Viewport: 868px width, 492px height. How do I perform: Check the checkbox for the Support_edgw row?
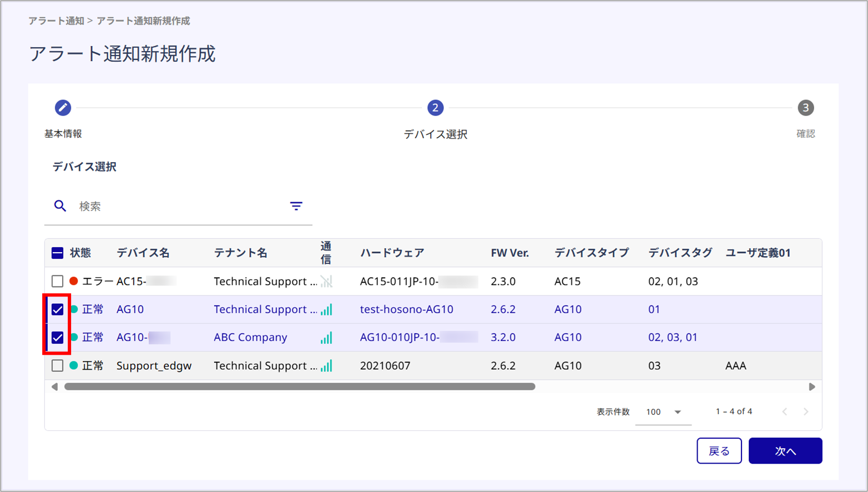(57, 365)
